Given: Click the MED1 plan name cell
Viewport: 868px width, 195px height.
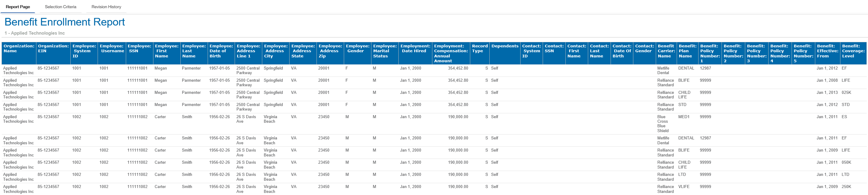Looking at the screenshot, I should coord(684,117).
